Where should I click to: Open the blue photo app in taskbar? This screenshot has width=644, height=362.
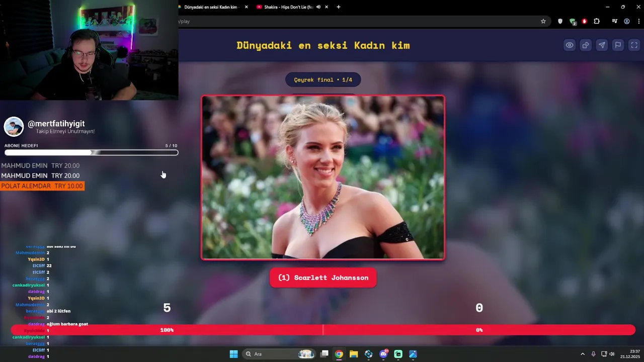click(413, 354)
